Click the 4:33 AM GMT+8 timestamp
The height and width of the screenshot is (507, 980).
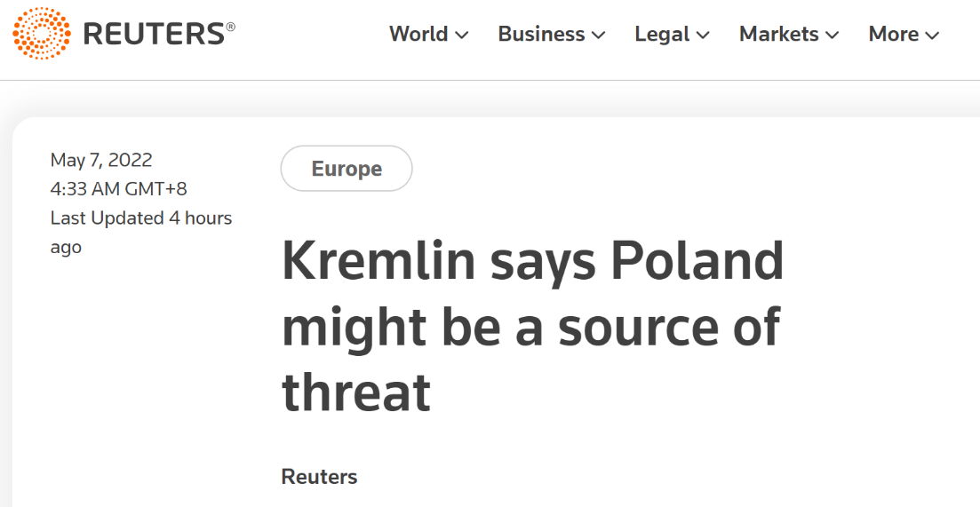click(119, 188)
